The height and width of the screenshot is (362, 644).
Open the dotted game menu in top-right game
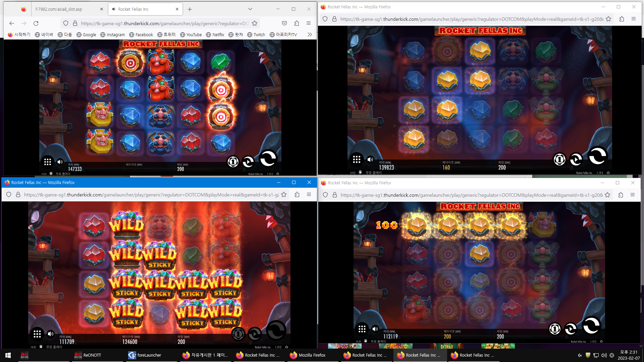(x=357, y=160)
